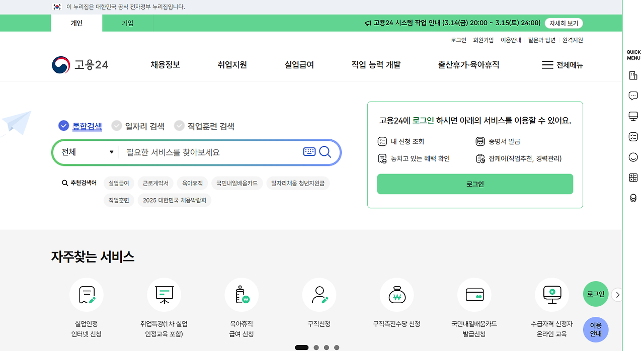Screen dimensions: 644x351
Task: Open the monitor icon in the Quick Menu
Action: [x=633, y=117]
